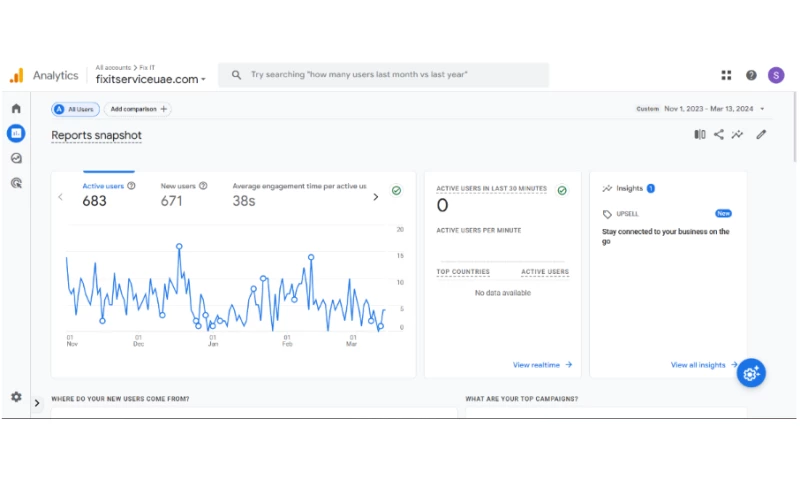800x480 pixels.
Task: Click the New badge on upsell insight
Action: coord(723,213)
